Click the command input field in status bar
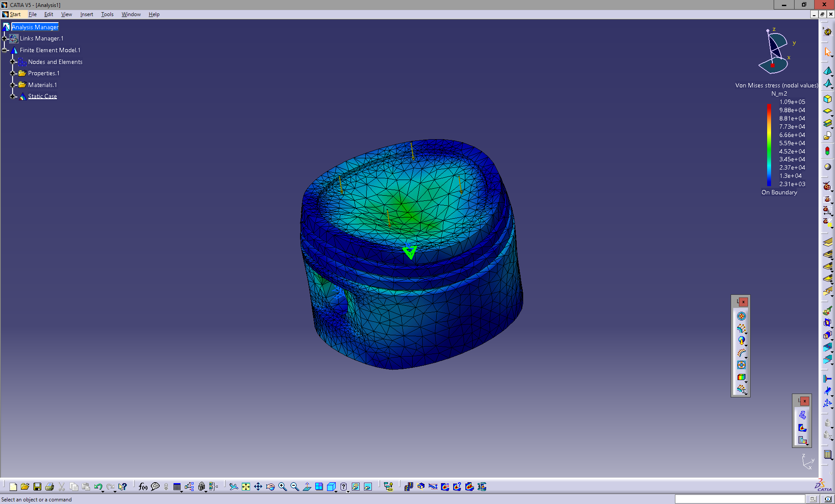 740,499
